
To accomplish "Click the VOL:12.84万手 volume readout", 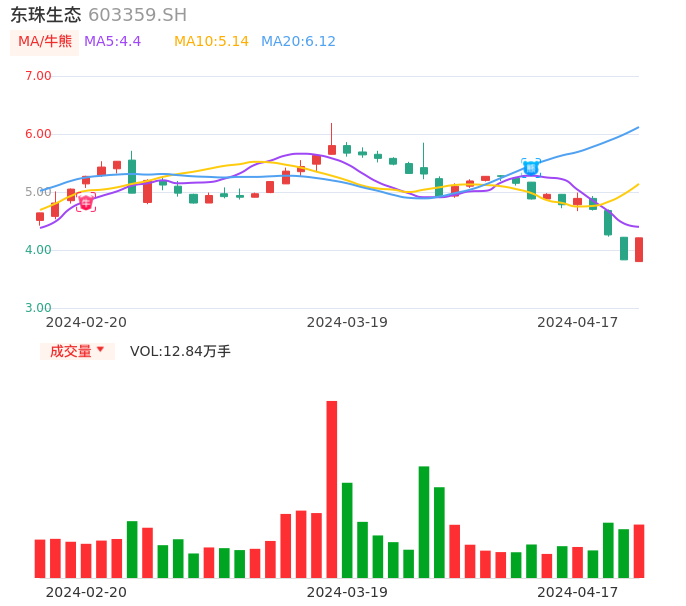I will tap(180, 351).
